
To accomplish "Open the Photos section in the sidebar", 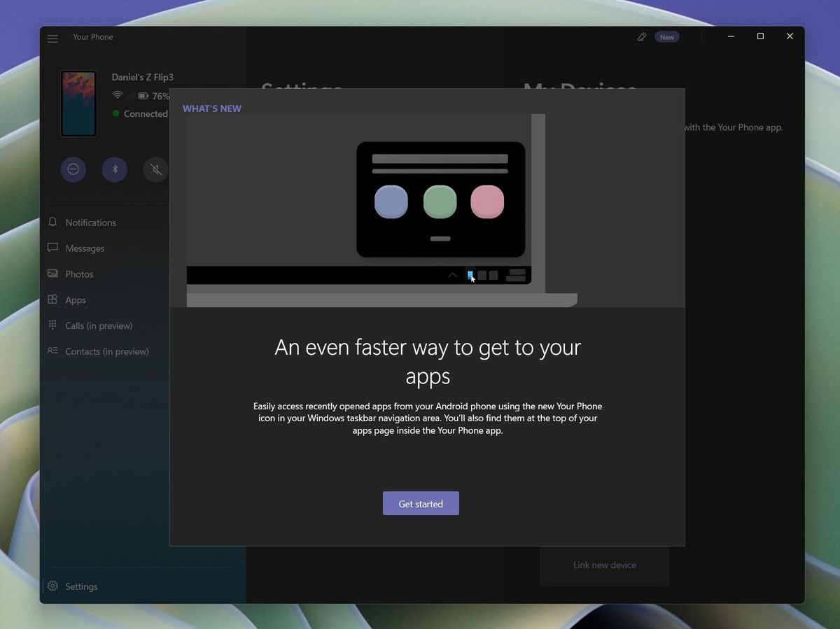I will [x=79, y=274].
